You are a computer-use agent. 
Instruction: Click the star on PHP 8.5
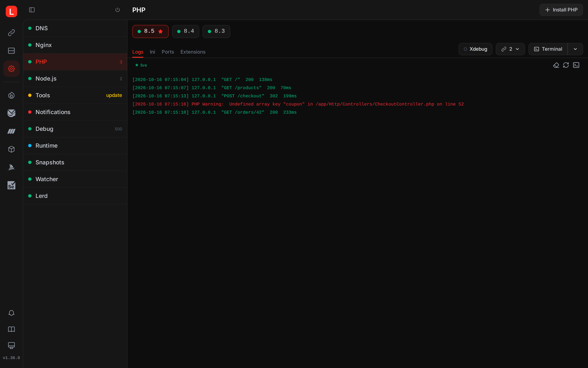pos(160,31)
